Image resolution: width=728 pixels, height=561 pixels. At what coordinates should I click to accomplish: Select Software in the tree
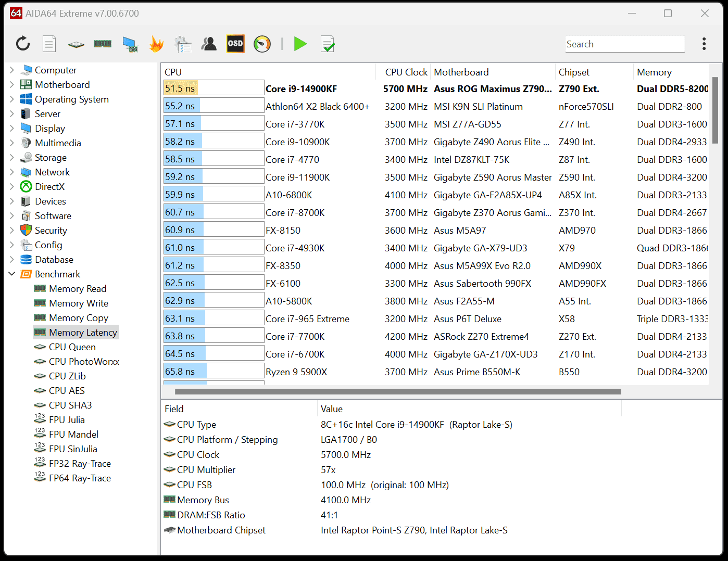(53, 215)
